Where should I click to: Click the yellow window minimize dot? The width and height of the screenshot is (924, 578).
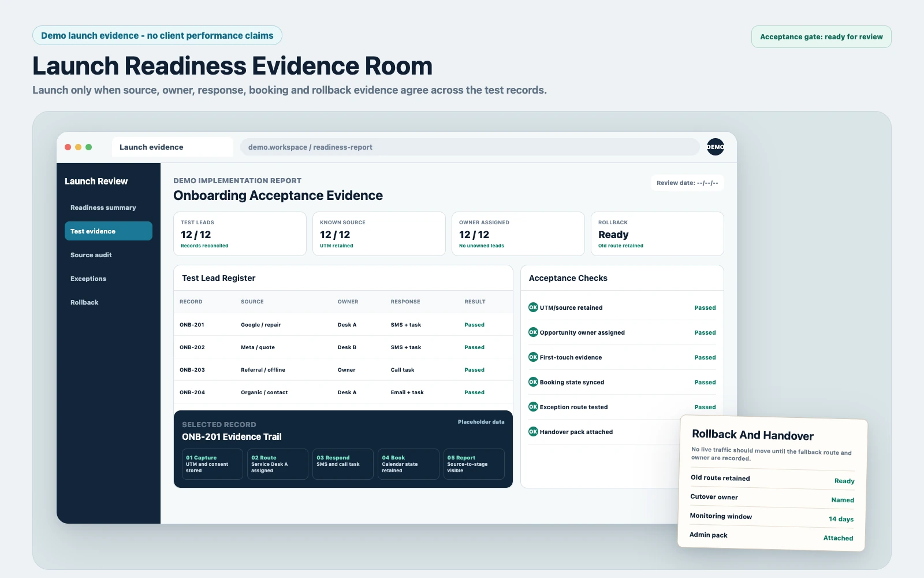click(x=79, y=147)
